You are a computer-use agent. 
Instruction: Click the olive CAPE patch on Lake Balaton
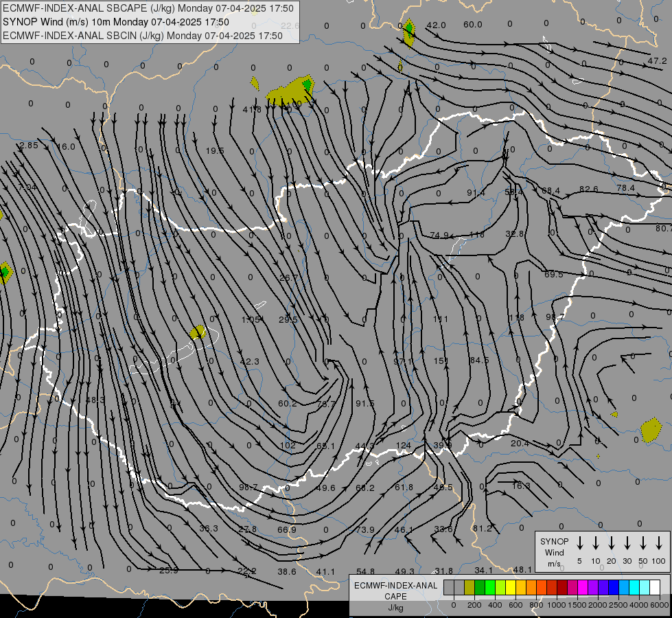tap(198, 332)
